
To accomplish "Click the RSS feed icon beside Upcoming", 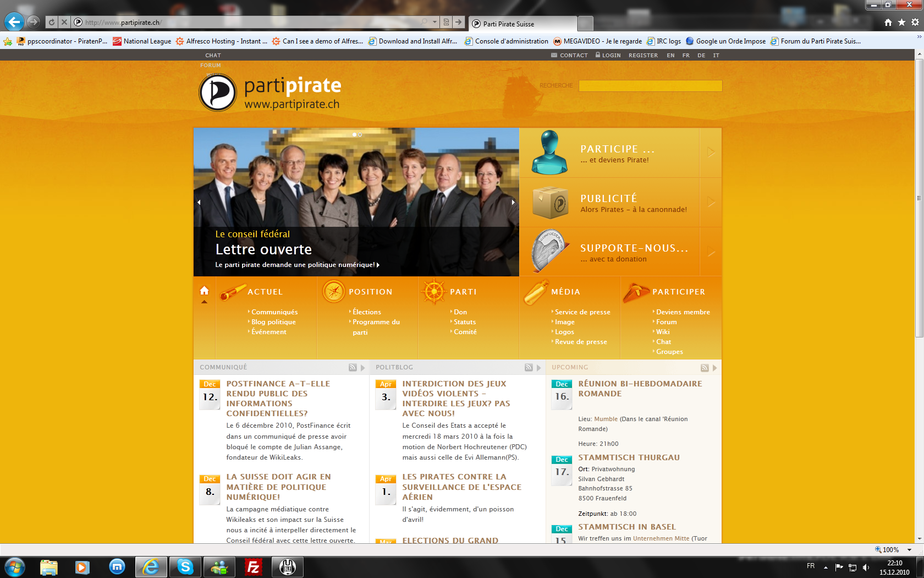I will point(705,368).
